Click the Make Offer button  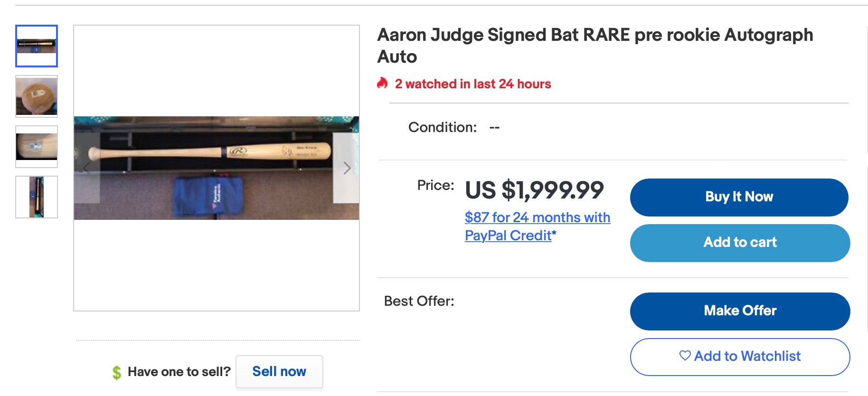(x=740, y=311)
